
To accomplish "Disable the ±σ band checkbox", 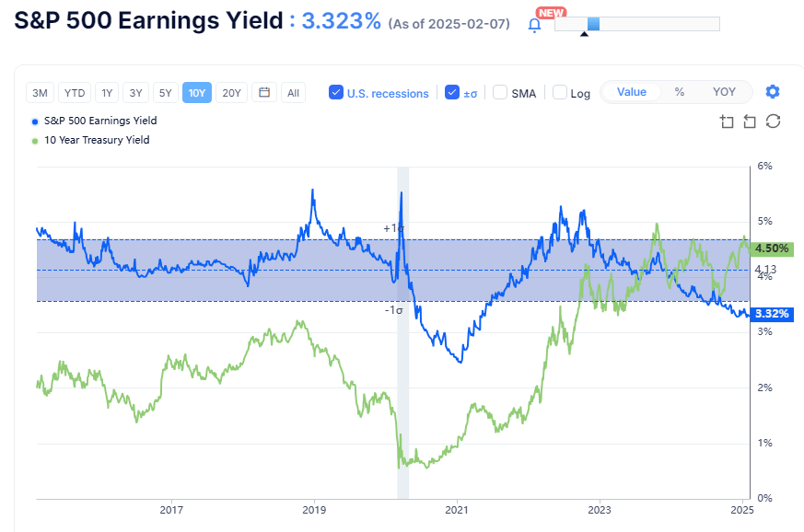I will pos(451,92).
